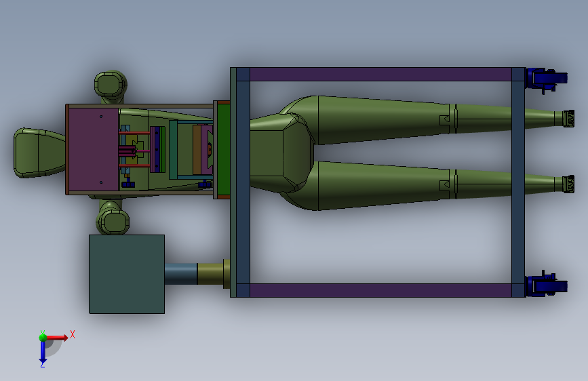
Task: Click the green Y axis dot of the triad
Action: [x=43, y=337]
